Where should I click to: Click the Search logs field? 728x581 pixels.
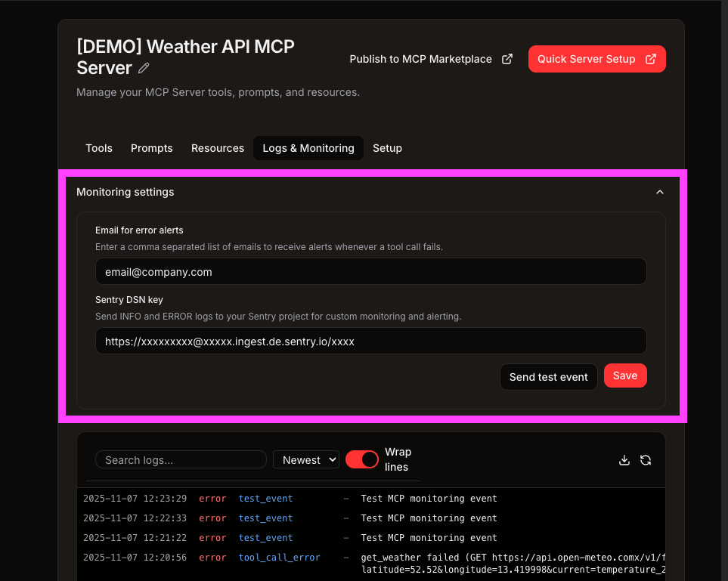pos(181,459)
